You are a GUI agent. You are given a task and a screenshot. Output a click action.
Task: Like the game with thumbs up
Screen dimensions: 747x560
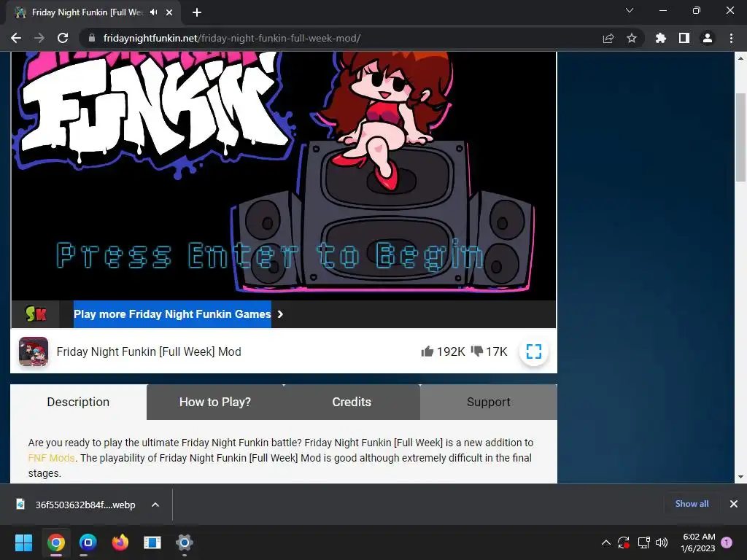pyautogui.click(x=427, y=351)
